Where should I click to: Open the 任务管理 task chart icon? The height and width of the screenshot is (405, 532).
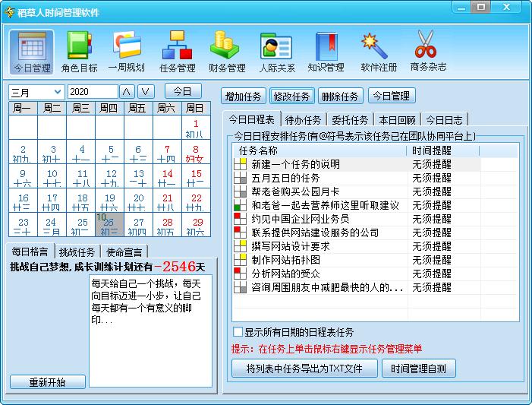click(177, 52)
